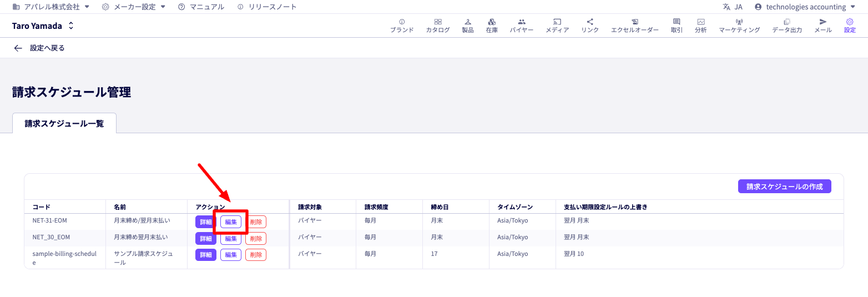
Task: Click 詳細 for NET-31-EOM row
Action: coord(206,222)
